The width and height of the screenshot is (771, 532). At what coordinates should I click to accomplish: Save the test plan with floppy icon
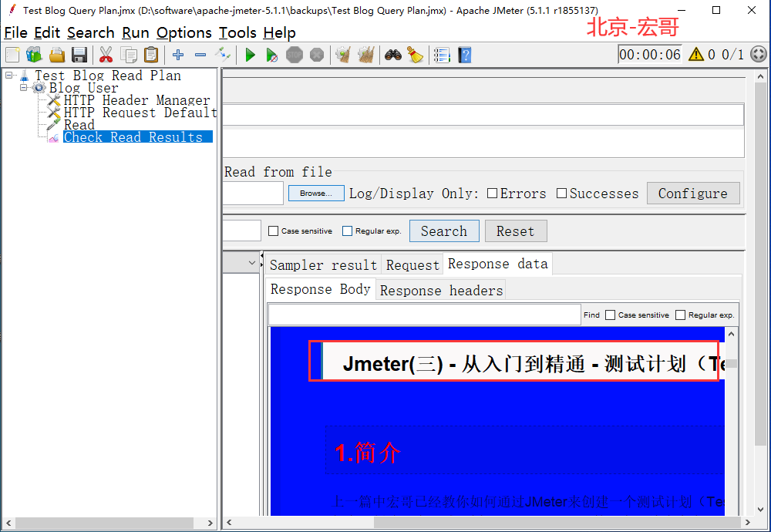[79, 55]
